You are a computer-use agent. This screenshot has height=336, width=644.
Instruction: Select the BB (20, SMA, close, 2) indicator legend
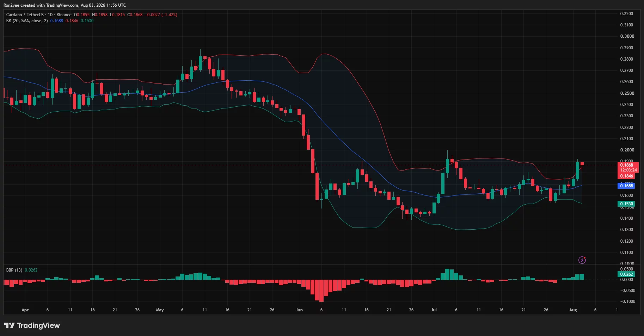coord(27,21)
